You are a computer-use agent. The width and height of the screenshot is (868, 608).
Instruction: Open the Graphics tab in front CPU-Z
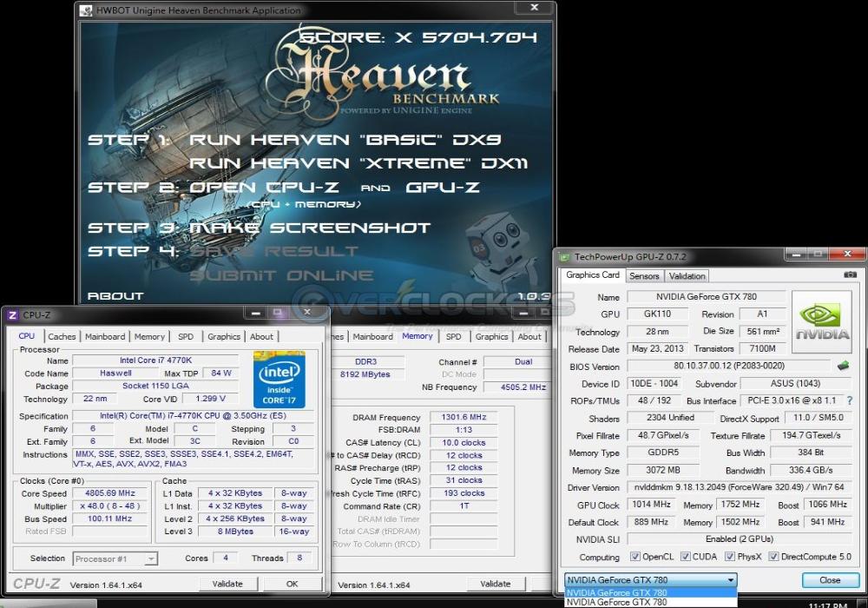(x=224, y=337)
